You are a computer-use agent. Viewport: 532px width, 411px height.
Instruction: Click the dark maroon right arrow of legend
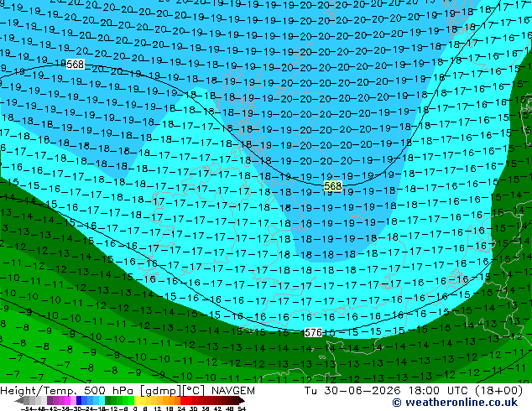(241, 400)
